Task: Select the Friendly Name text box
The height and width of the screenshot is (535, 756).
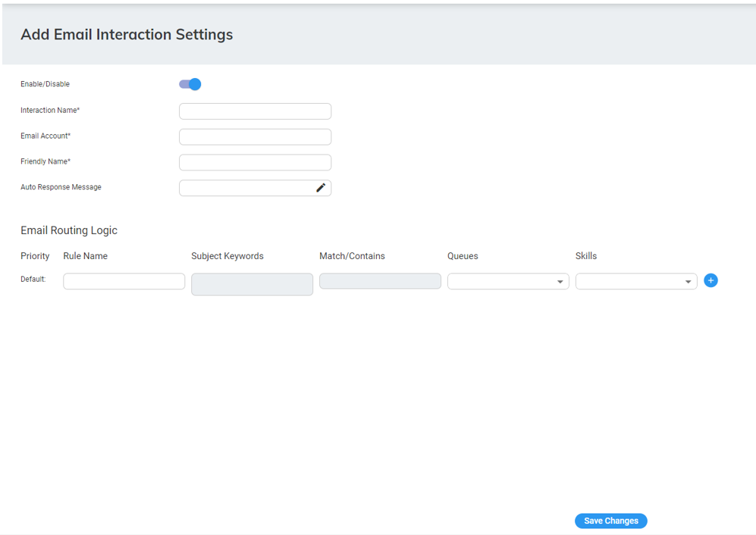Action: pos(255,162)
